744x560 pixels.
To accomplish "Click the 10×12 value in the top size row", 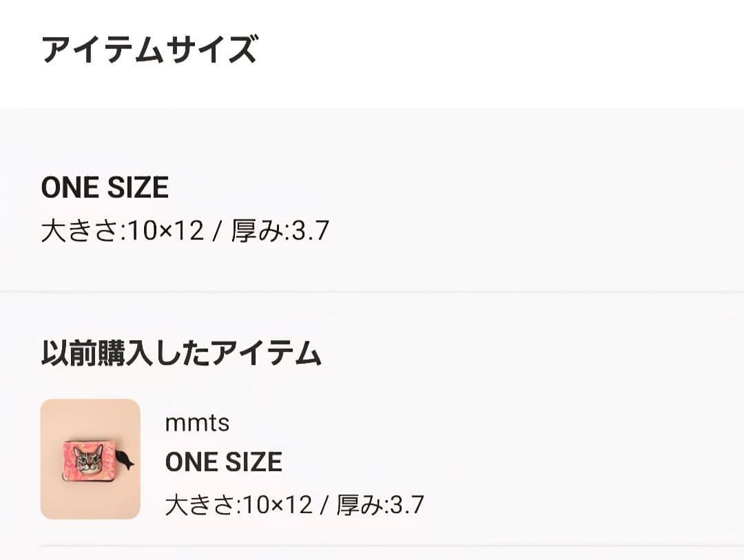I will click(x=165, y=231).
